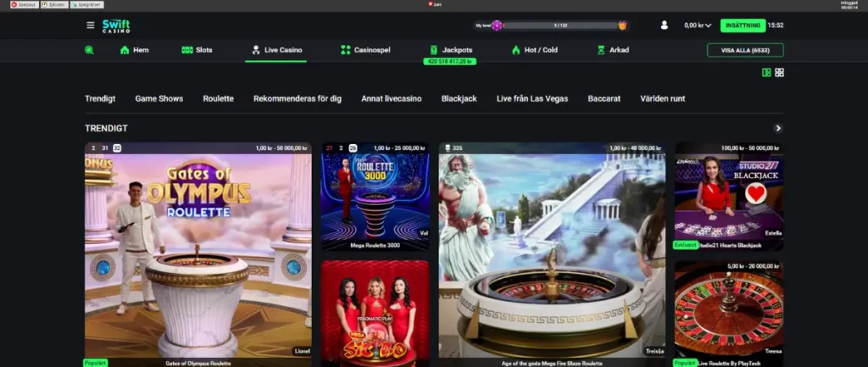Expand the 0,00 kr balance dropdown
The width and height of the screenshot is (868, 367).
point(698,25)
